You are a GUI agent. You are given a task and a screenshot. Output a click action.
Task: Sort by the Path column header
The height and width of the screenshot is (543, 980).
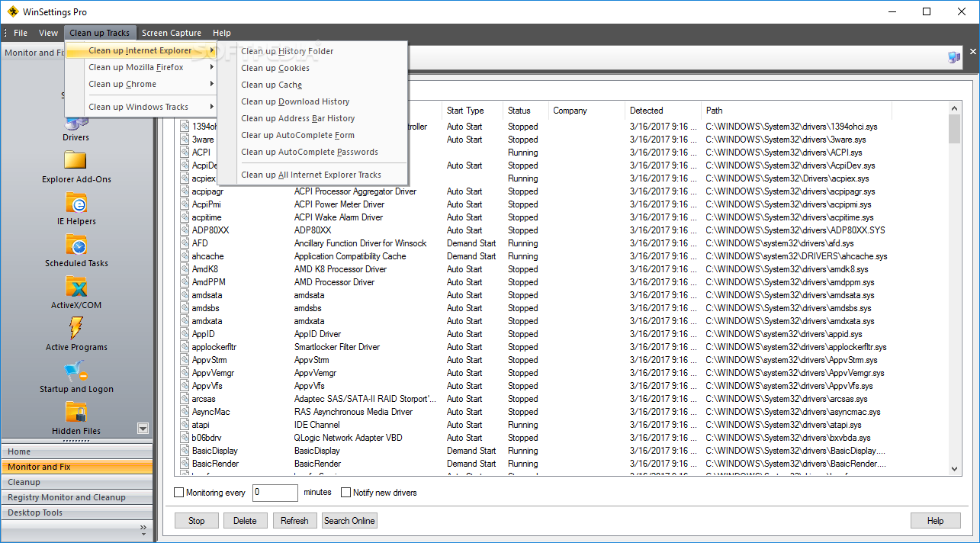coord(796,111)
